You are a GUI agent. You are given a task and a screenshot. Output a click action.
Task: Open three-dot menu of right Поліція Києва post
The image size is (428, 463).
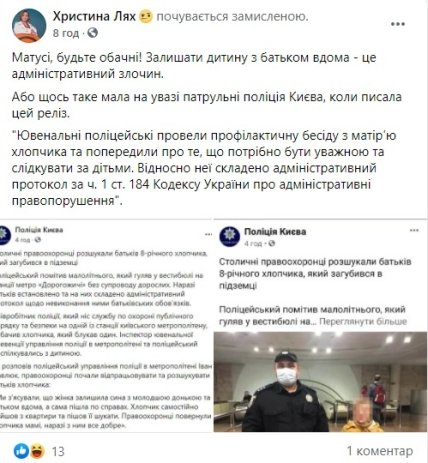[x=414, y=230]
